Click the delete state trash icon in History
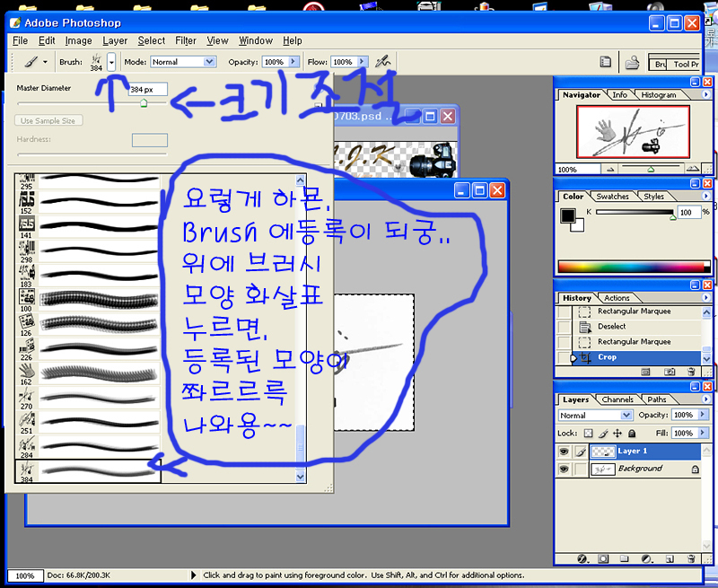 (692, 371)
